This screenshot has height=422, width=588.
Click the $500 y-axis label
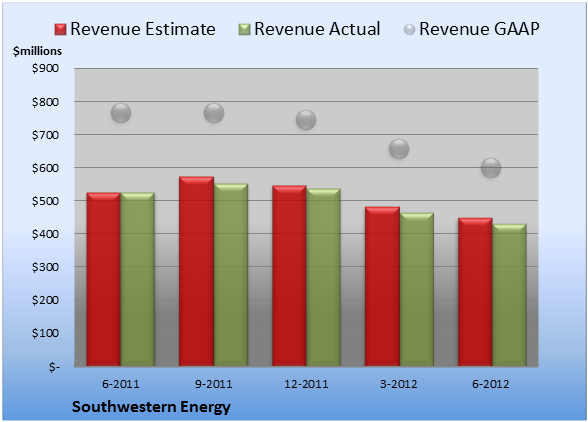pyautogui.click(x=45, y=201)
